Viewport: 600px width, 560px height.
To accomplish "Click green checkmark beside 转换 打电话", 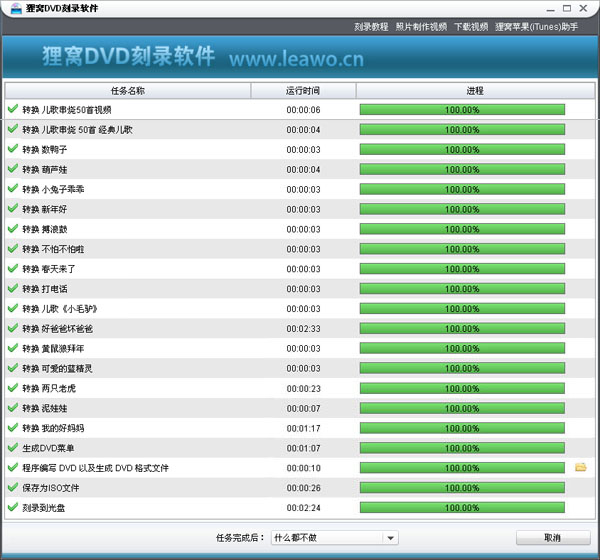I will pyautogui.click(x=13, y=287).
